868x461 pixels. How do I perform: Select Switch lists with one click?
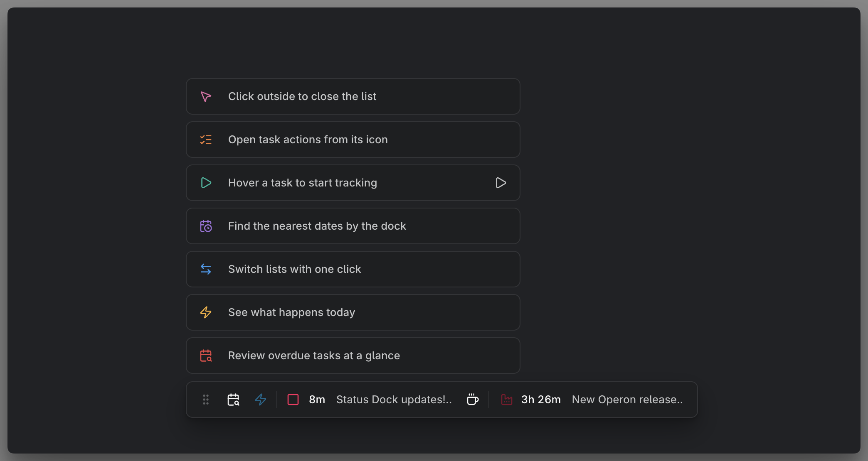[x=353, y=269]
